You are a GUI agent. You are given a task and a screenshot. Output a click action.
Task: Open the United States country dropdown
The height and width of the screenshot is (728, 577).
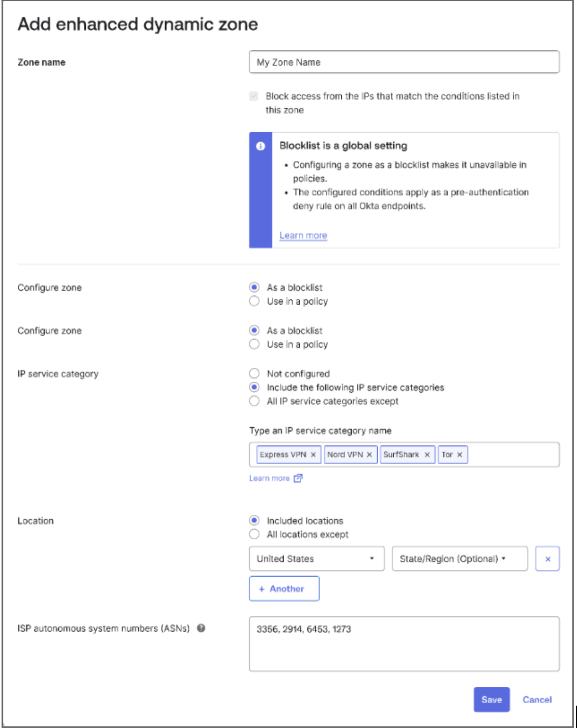click(x=317, y=559)
